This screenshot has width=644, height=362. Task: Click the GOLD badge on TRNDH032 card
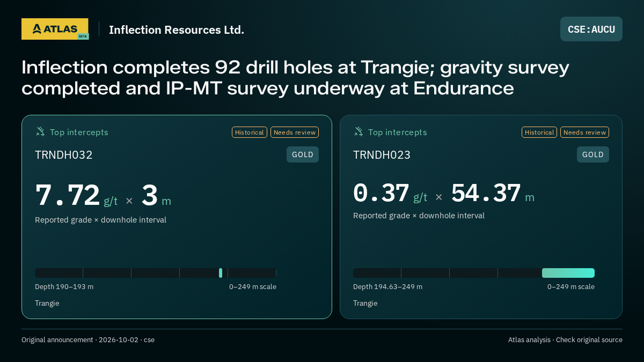303,154
